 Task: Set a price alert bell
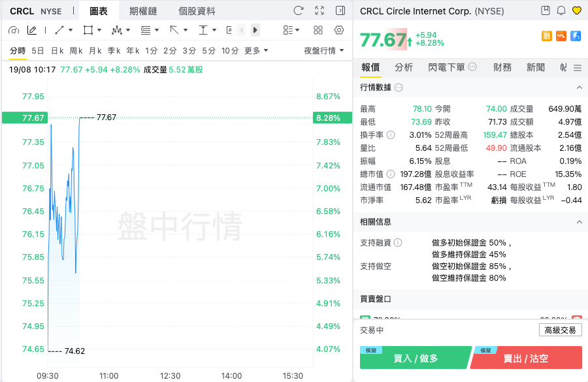561,10
